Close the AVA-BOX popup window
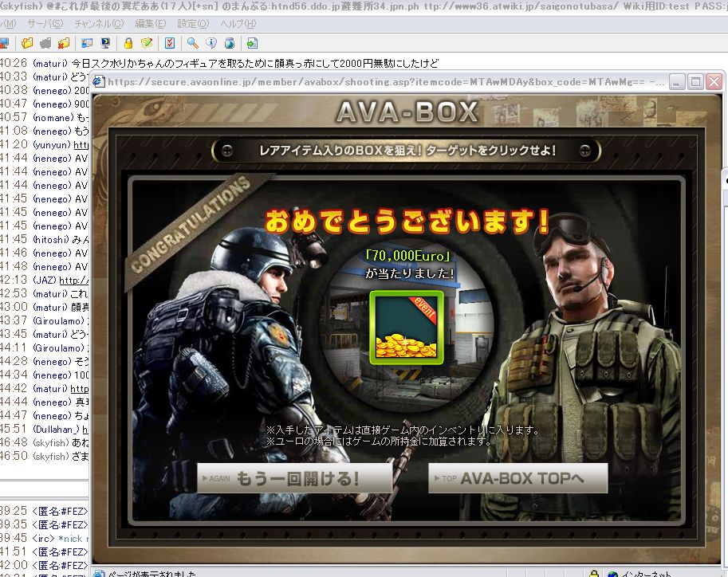 tap(714, 82)
